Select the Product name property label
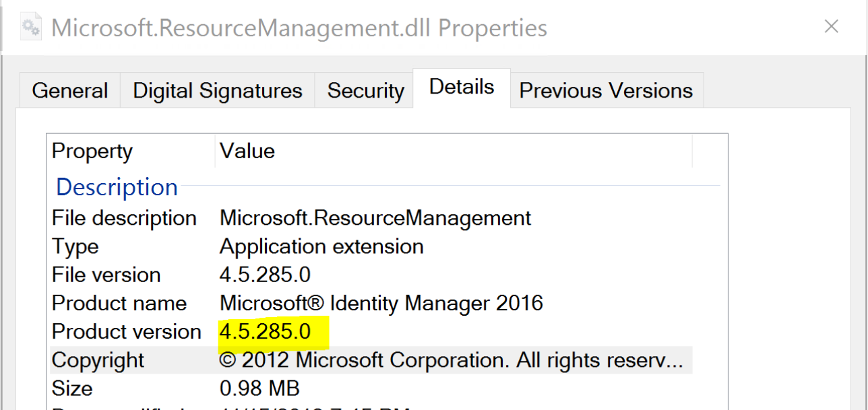Viewport: 868px width, 410px height. (119, 303)
